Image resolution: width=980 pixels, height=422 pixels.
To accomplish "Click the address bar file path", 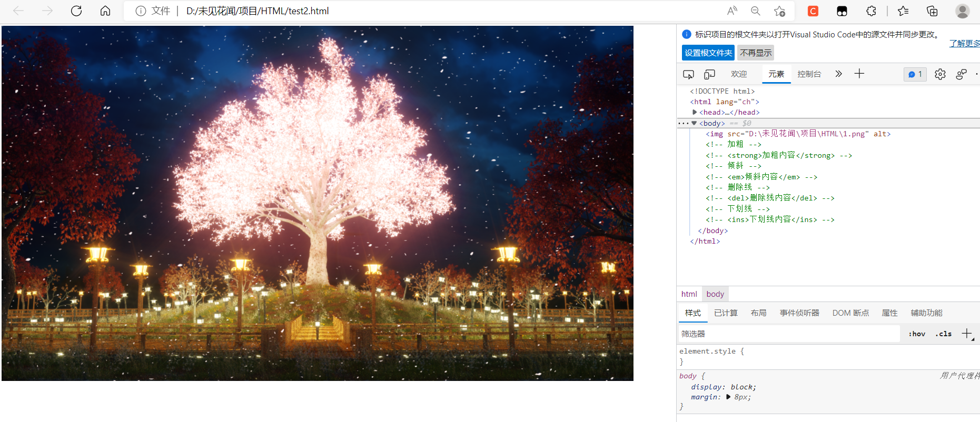I will tap(258, 11).
